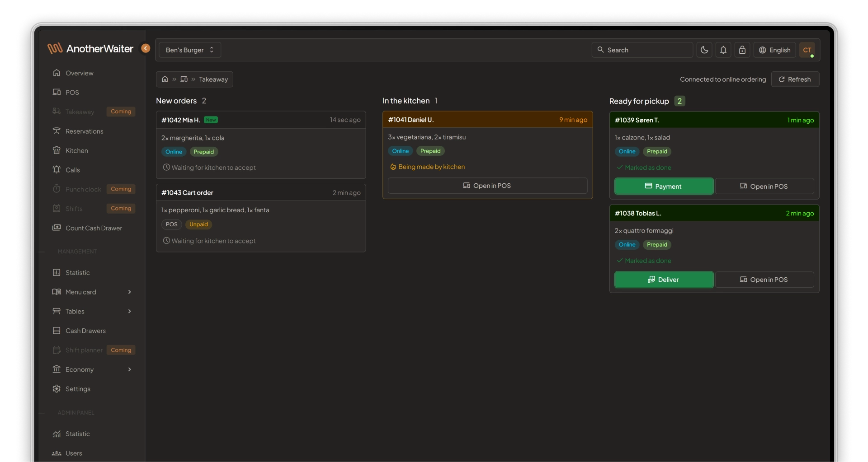Image resolution: width=868 pixels, height=462 pixels.
Task: Click the AnotherWaiter logo icon
Action: [55, 48]
